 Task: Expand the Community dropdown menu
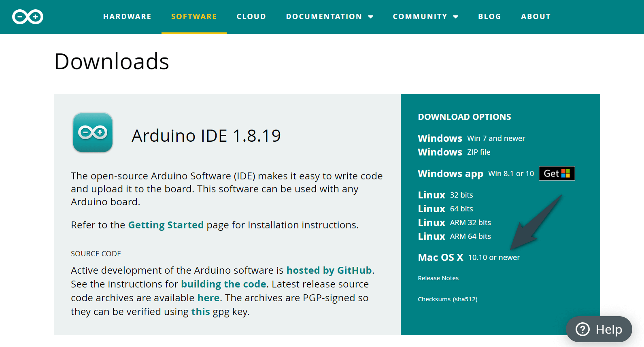coord(425,17)
